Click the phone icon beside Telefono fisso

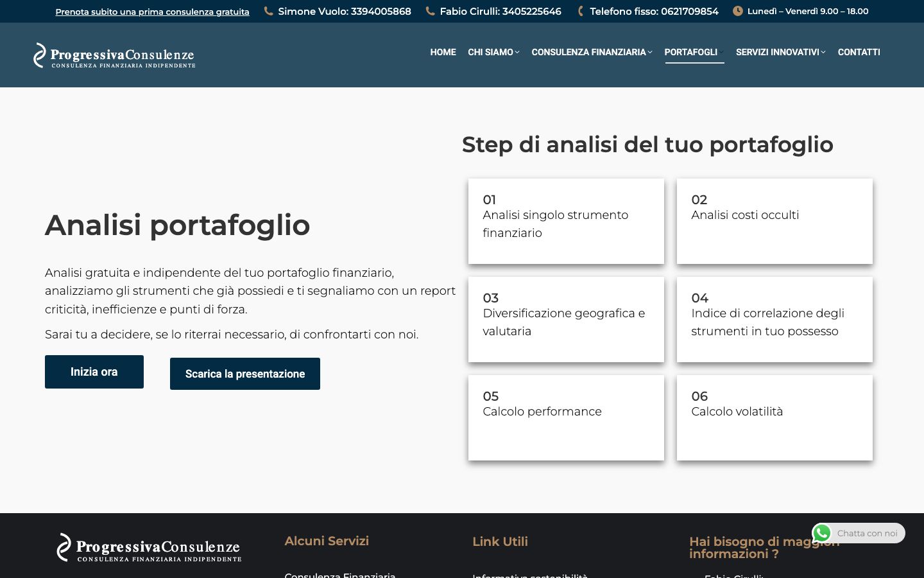pos(580,11)
